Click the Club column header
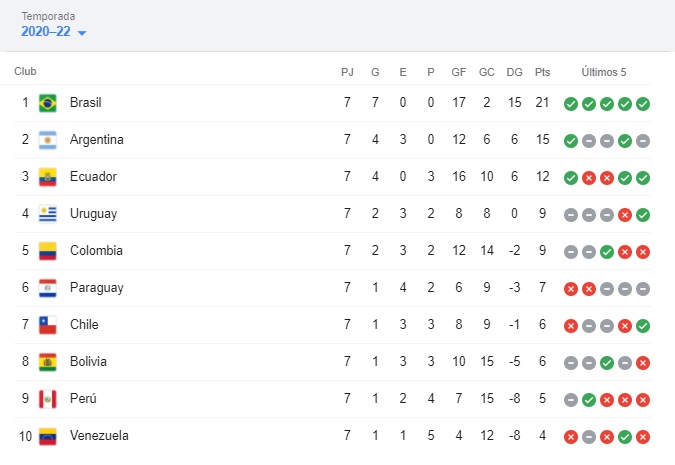Image resolution: width=675 pixels, height=465 pixels. click(25, 71)
